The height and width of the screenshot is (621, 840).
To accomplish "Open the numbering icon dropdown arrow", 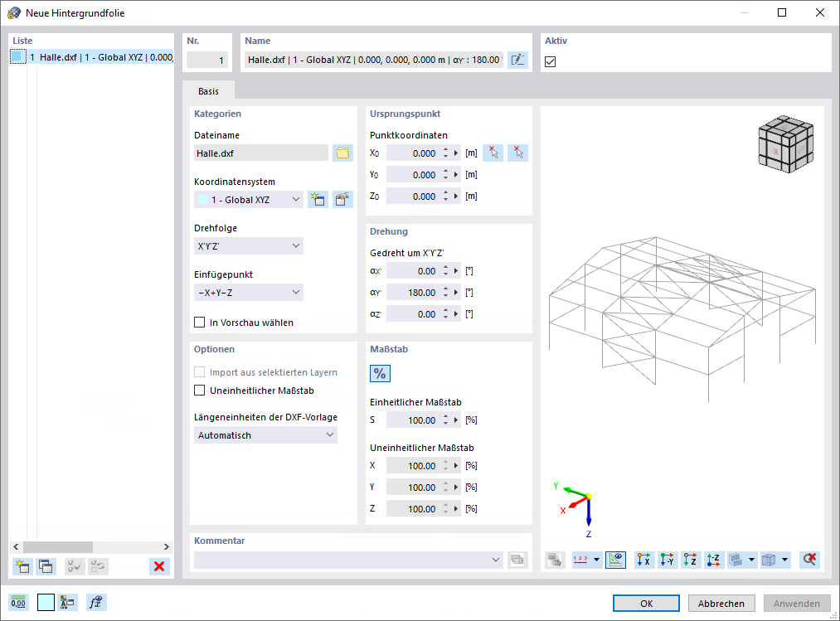I will click(x=596, y=560).
